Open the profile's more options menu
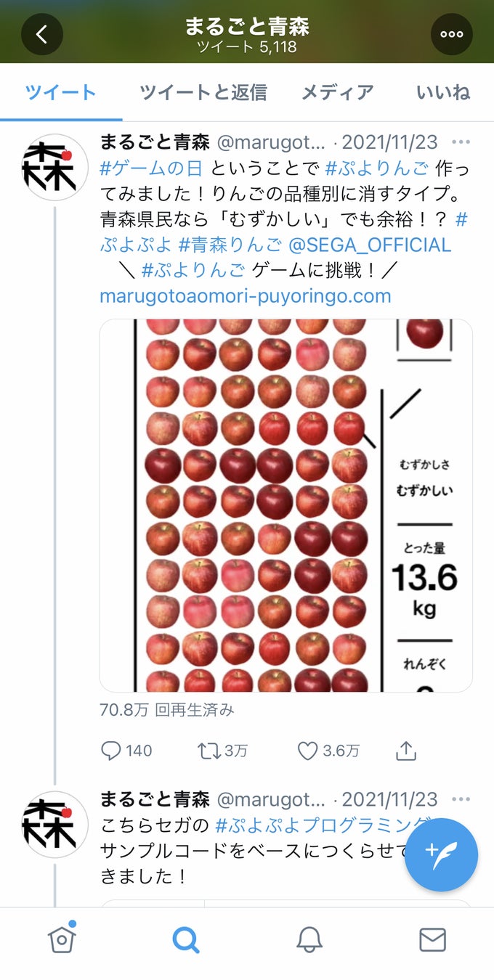This screenshot has width=494, height=980. (452, 33)
